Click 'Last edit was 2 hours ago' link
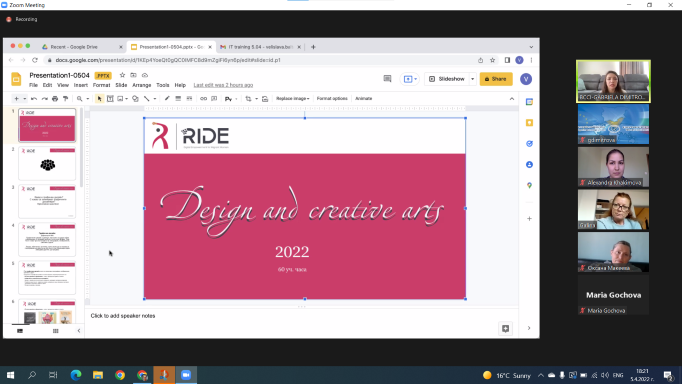682x384 pixels. click(x=223, y=85)
